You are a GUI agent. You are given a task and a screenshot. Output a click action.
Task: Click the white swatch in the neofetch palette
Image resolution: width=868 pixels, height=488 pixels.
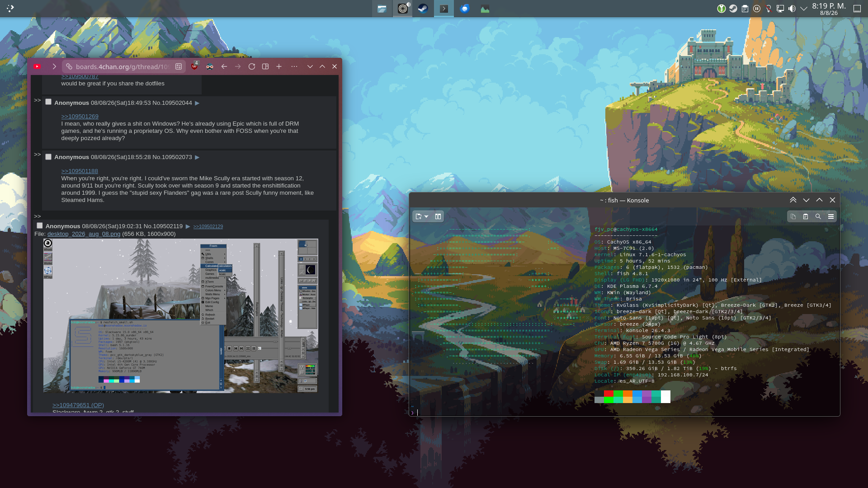[x=665, y=397]
